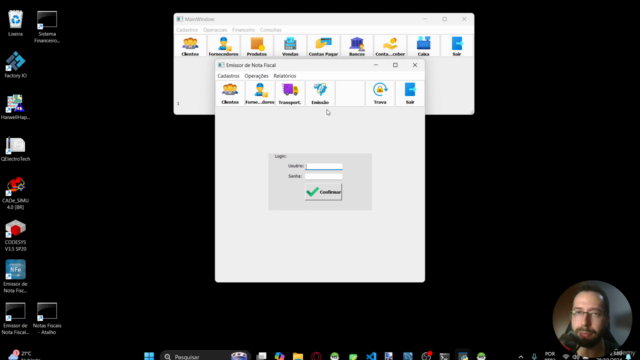Viewport: 640px width, 360px height.
Task: Show hidden system tray icons
Action: coord(521,356)
